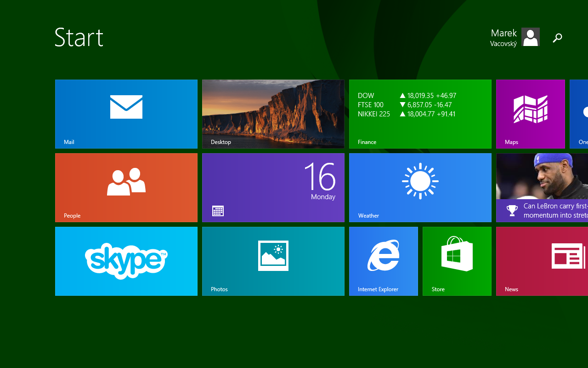Launch Skype from its logo tile
Screen dimensions: 588x368
[x=126, y=261]
